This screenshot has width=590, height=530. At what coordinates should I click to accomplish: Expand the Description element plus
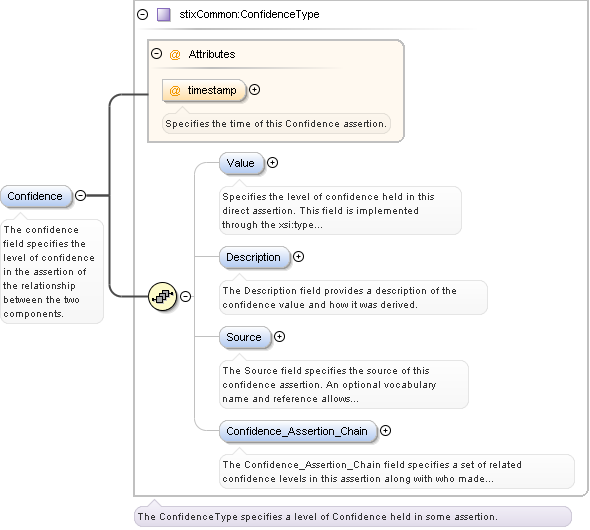[298, 257]
